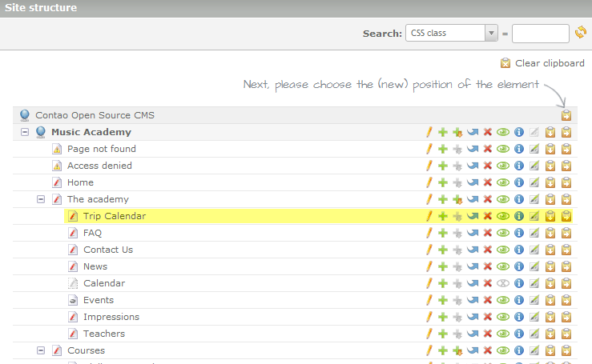Select the Access denied page entry
This screenshot has height=364, width=592.
(x=99, y=166)
